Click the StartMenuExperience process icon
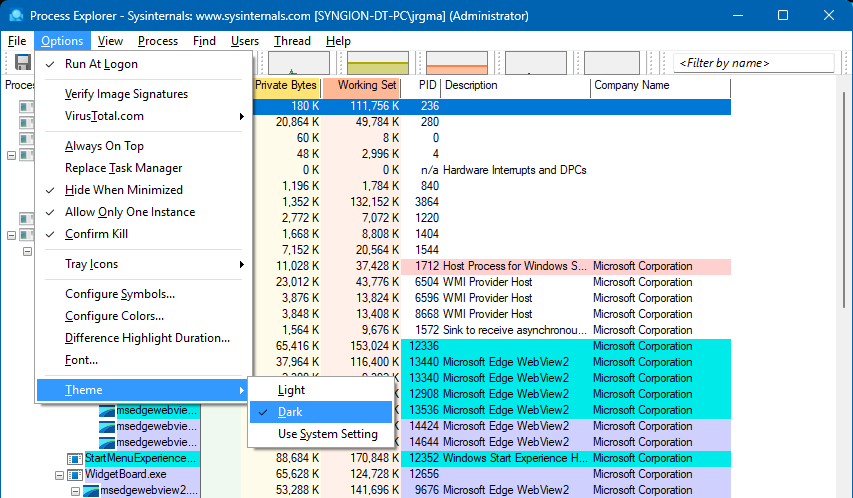This screenshot has height=498, width=853. [x=75, y=458]
